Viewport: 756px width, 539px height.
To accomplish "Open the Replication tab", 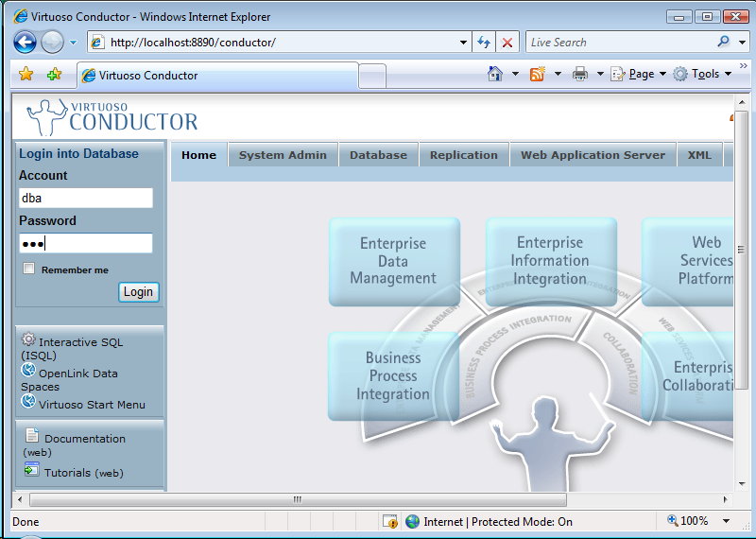I will pos(463,155).
